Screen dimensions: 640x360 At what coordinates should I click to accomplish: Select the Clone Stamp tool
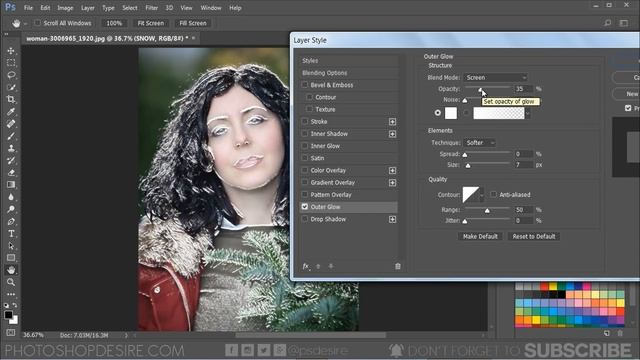tap(11, 149)
